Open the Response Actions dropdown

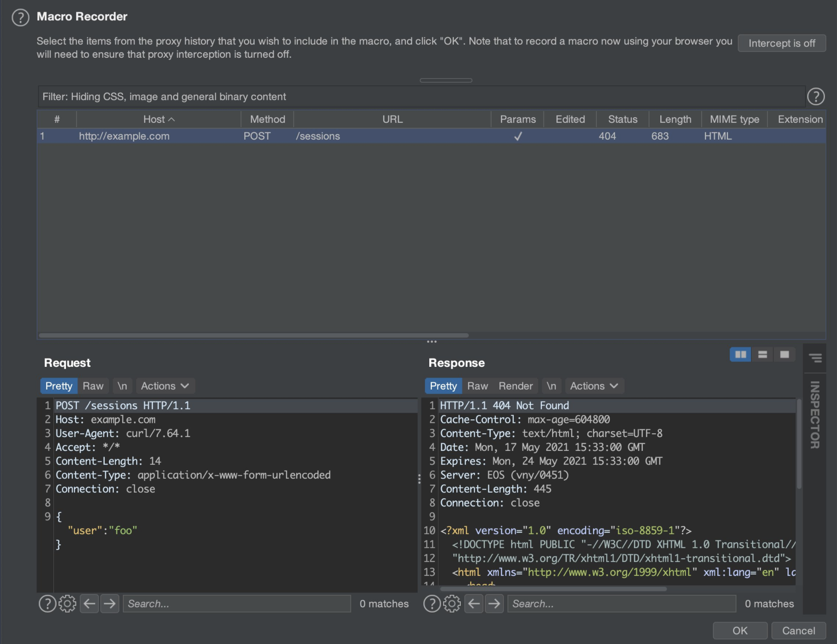594,386
